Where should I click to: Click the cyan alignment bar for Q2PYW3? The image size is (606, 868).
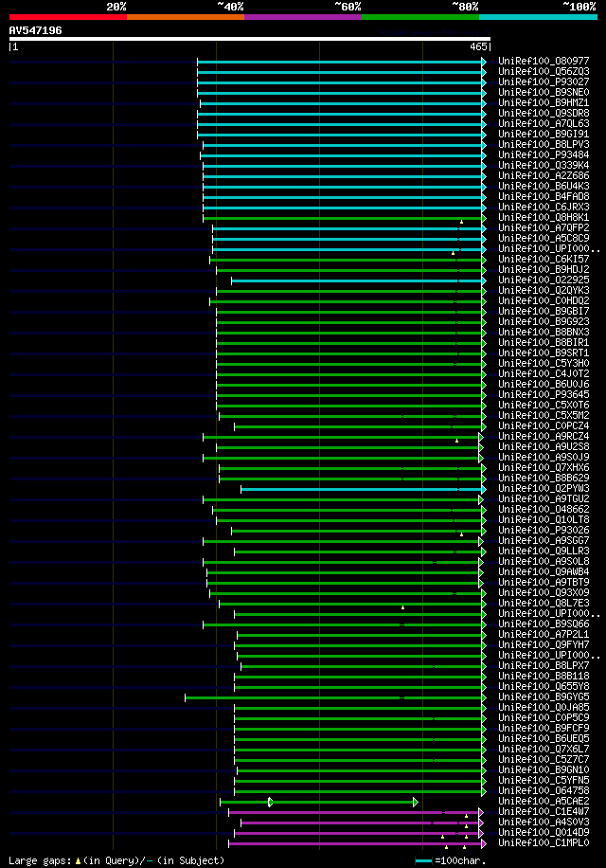click(x=362, y=489)
